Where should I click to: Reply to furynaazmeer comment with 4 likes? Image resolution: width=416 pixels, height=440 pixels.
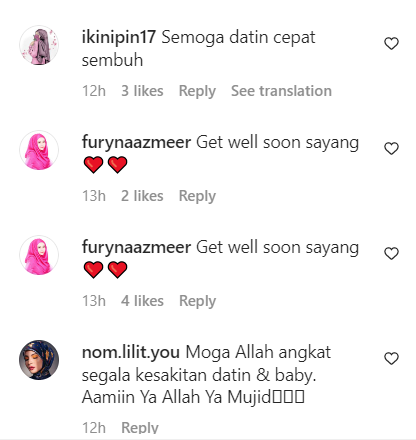(197, 301)
